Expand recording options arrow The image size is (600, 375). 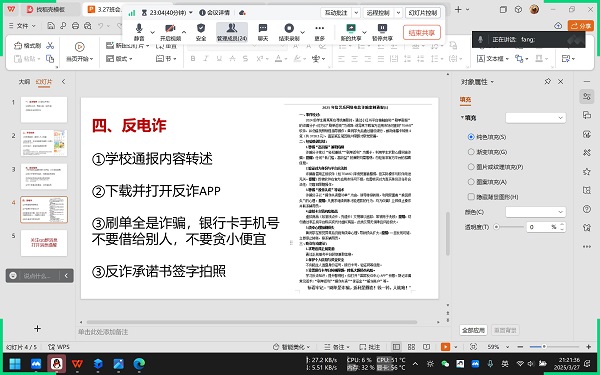(x=303, y=32)
